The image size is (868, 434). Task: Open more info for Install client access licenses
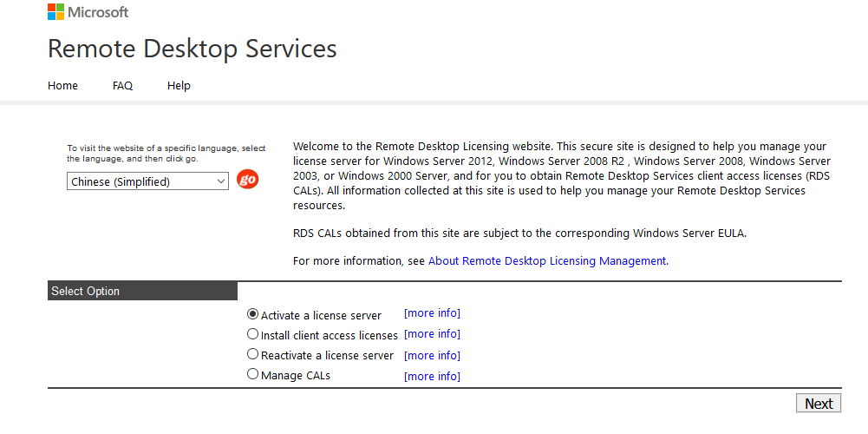(432, 334)
